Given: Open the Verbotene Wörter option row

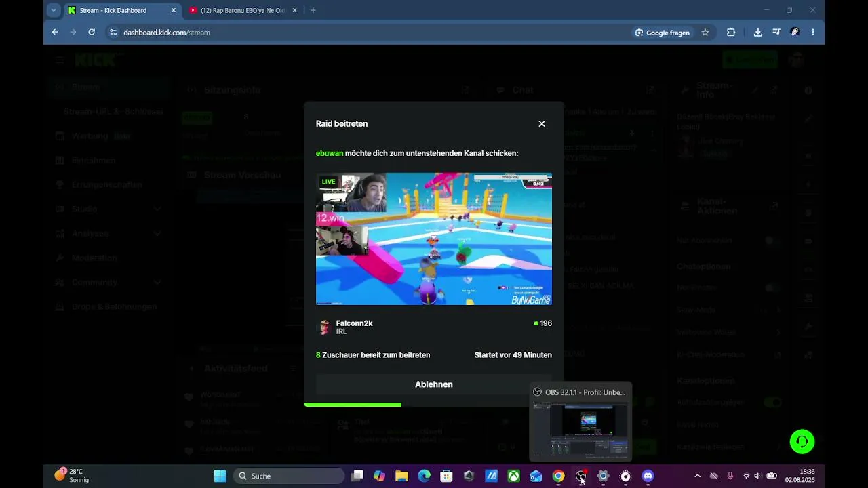Looking at the screenshot, I should pos(730,332).
